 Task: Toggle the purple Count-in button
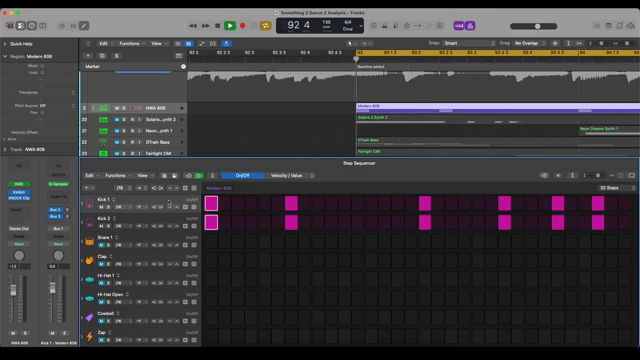coord(459,26)
